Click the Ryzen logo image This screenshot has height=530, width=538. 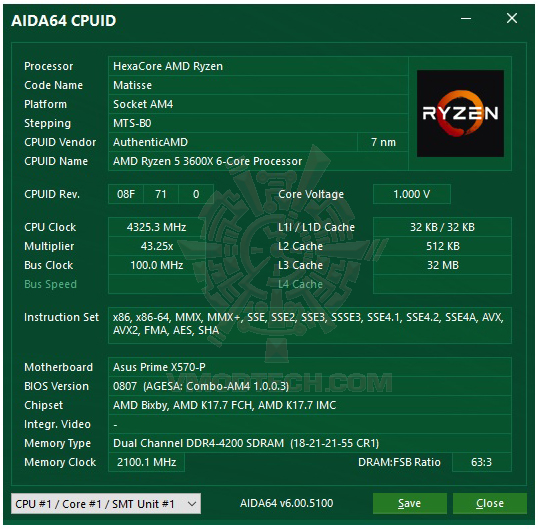[460, 114]
